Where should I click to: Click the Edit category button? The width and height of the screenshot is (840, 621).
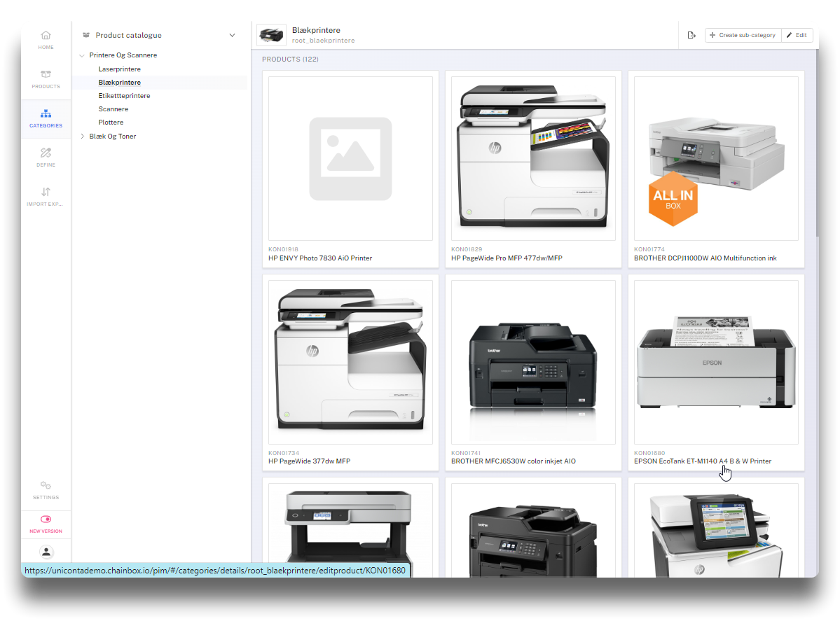[797, 35]
